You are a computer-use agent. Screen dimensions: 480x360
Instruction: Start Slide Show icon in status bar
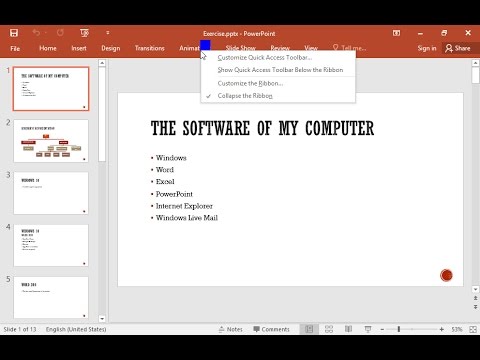[x=368, y=329]
